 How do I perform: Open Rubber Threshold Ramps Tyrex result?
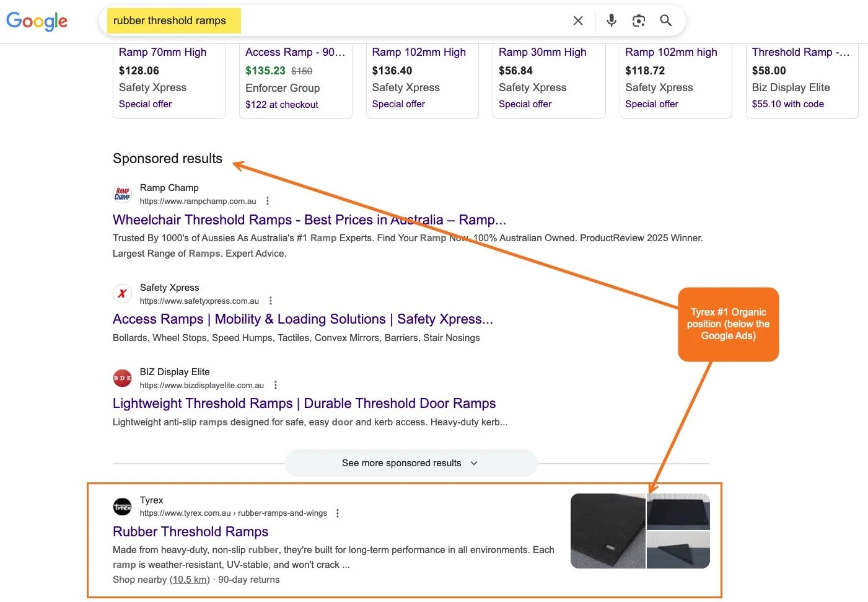point(190,532)
